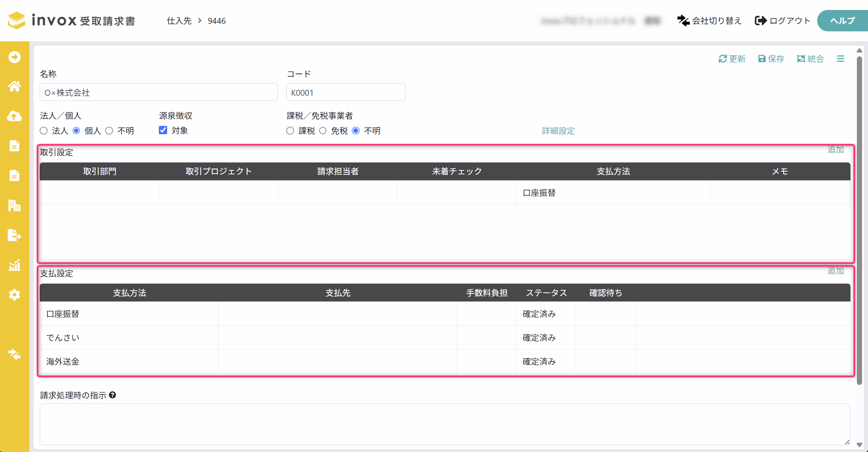The image size is (868, 452).
Task: Click the 保存 save button
Action: (771, 59)
